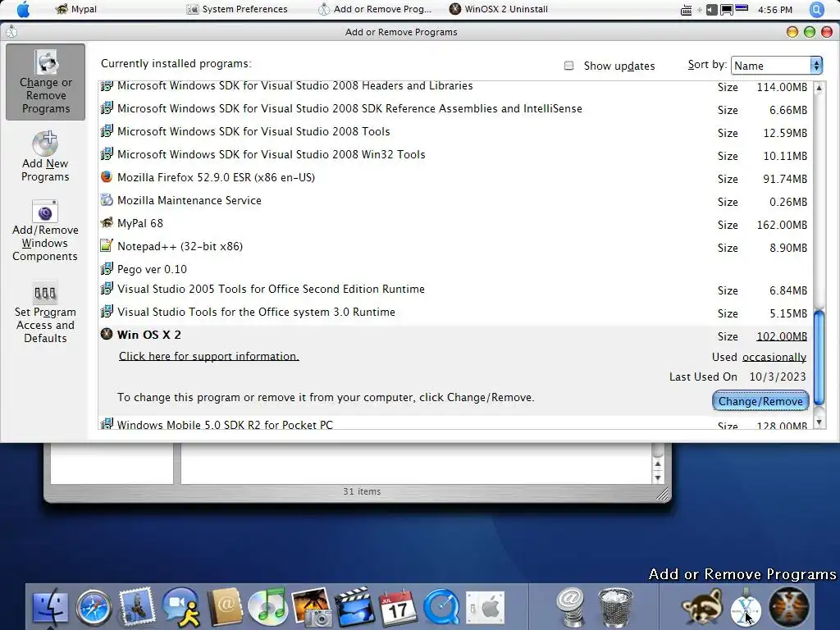Click the Change/Remove button for Win OS X 2
The image size is (840, 630).
760,401
